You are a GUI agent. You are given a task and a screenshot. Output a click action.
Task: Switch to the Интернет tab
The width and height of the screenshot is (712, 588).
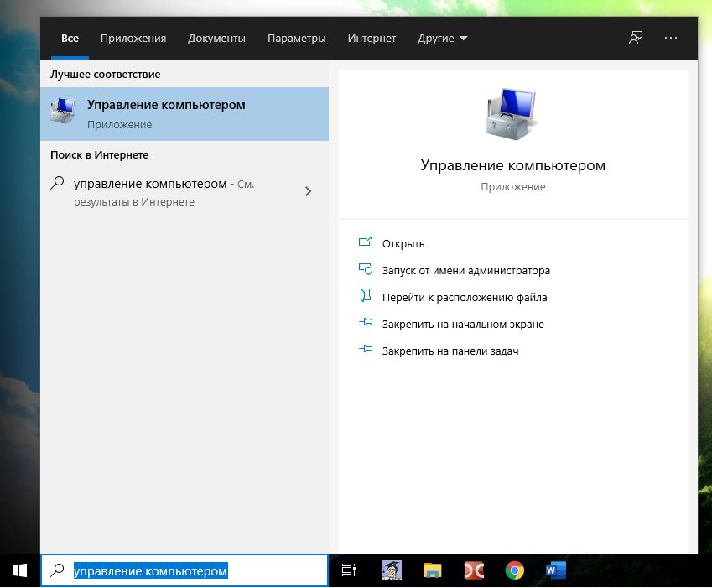pyautogui.click(x=372, y=38)
